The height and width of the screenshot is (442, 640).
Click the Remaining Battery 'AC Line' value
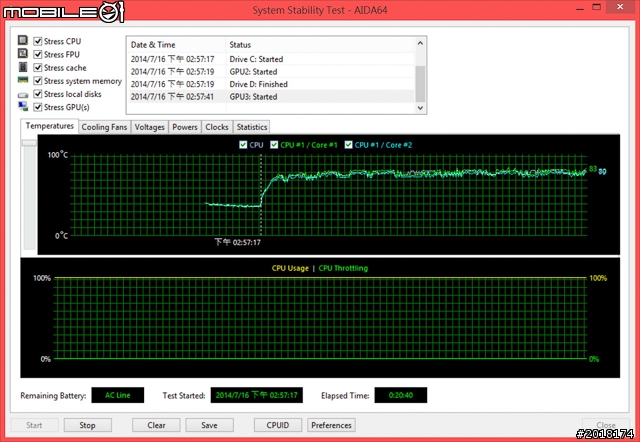point(118,395)
